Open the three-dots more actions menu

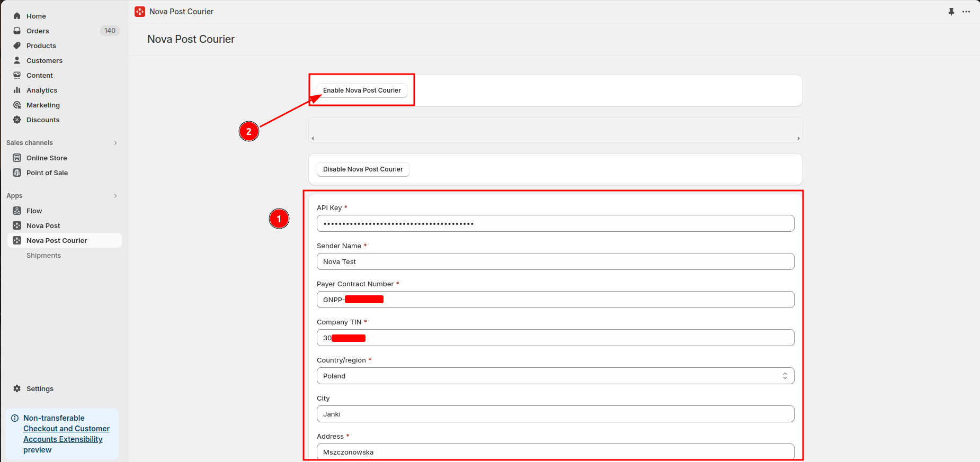[966, 12]
